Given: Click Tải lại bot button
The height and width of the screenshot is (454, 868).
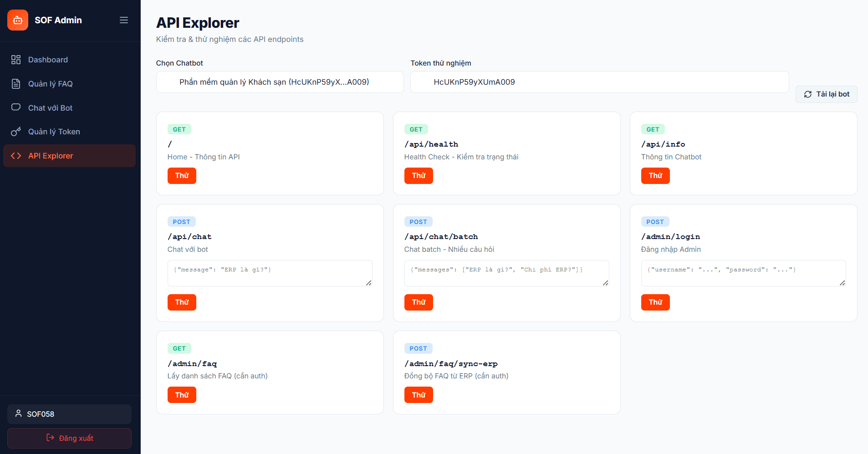Looking at the screenshot, I should pos(826,94).
